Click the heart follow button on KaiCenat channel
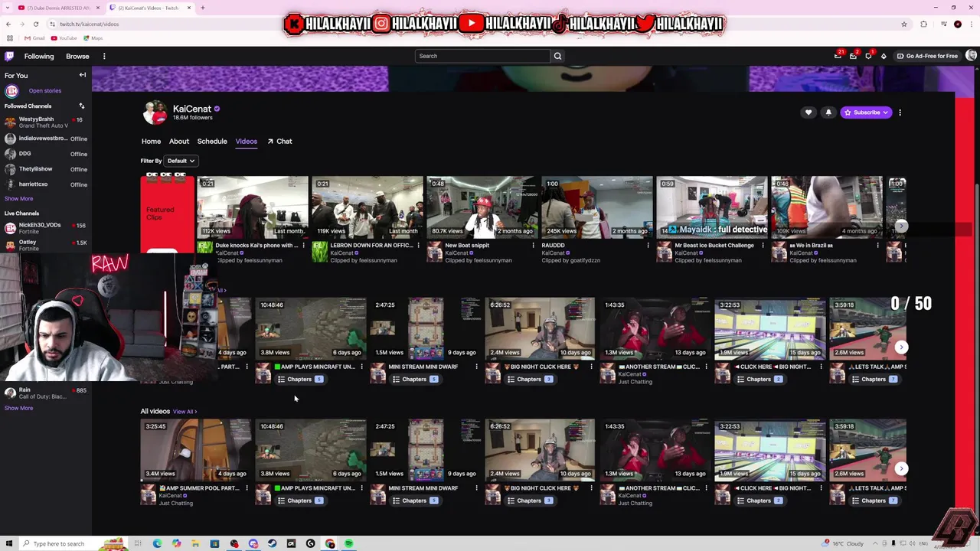Image resolution: width=980 pixels, height=551 pixels. click(808, 112)
